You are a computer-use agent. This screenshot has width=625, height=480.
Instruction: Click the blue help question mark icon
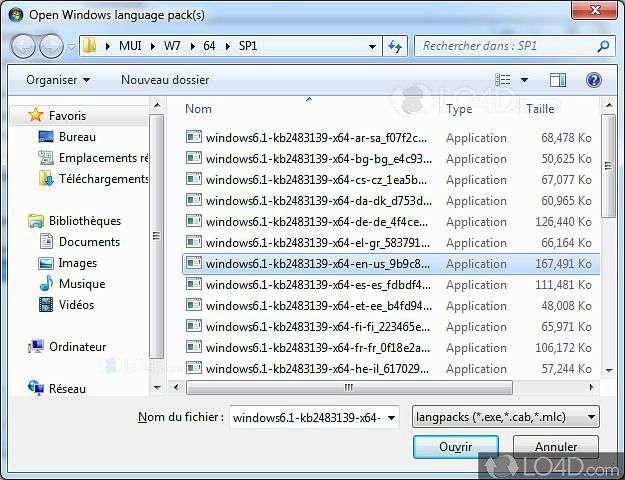pos(594,80)
